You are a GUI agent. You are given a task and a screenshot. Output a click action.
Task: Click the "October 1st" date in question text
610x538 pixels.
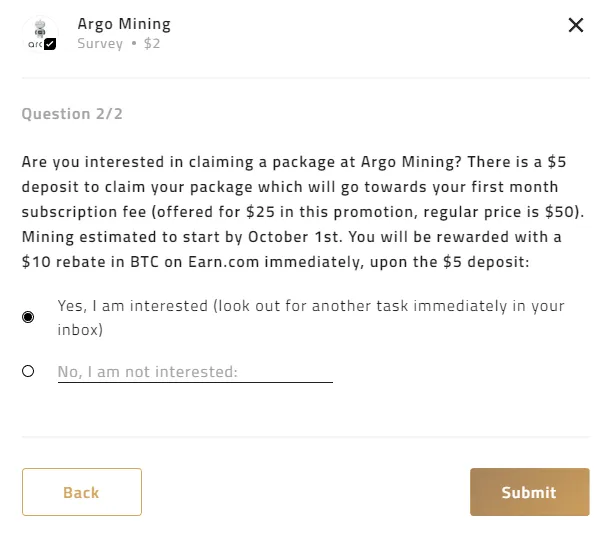[295, 237]
